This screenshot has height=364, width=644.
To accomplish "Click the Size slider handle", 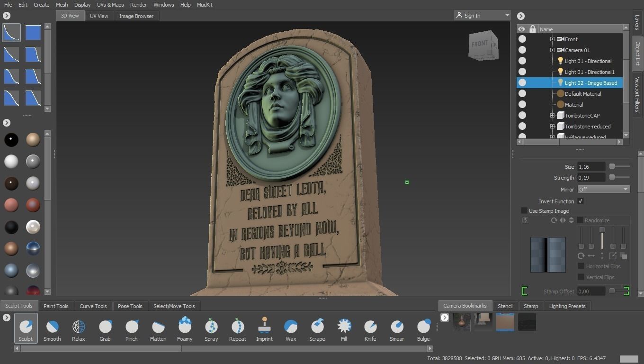I will click(x=612, y=166).
